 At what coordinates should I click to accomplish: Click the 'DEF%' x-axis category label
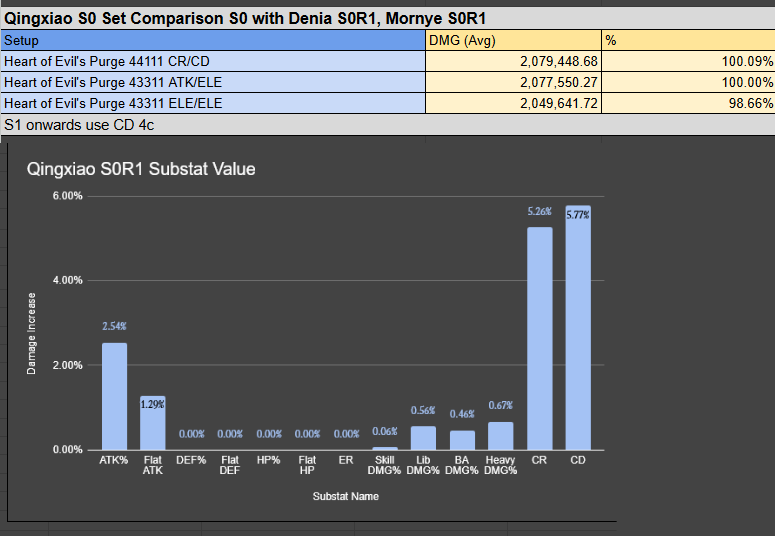click(191, 460)
